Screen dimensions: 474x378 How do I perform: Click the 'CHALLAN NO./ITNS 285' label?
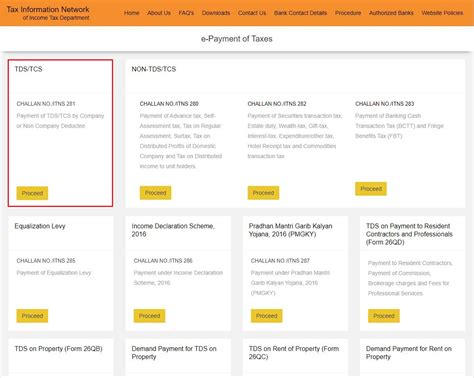(46, 261)
